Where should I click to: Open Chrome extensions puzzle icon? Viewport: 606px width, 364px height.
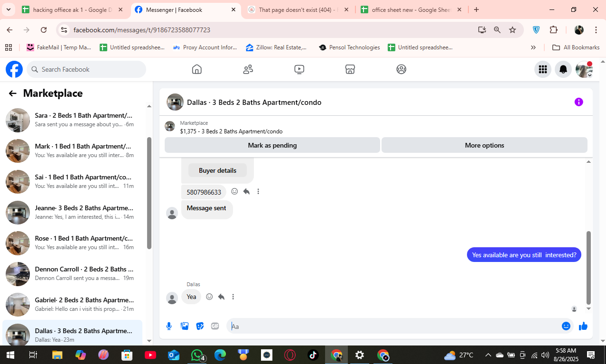(x=553, y=30)
